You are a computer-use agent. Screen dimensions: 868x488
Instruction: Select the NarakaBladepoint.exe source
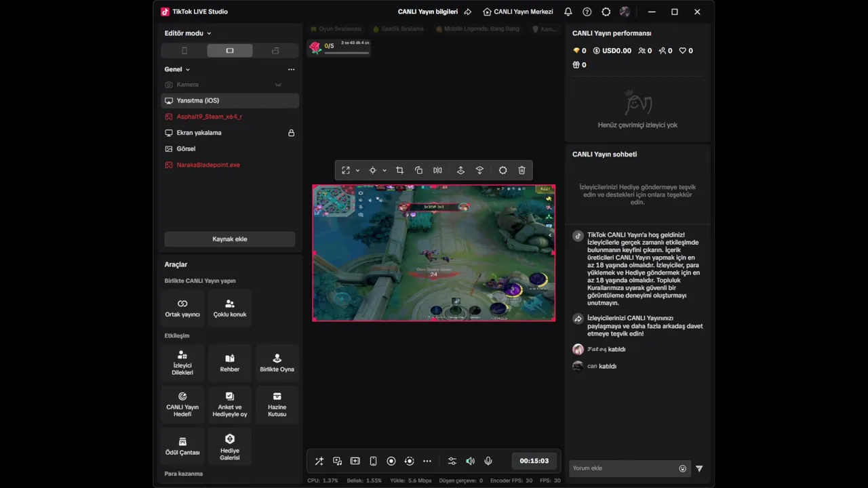[230, 165]
